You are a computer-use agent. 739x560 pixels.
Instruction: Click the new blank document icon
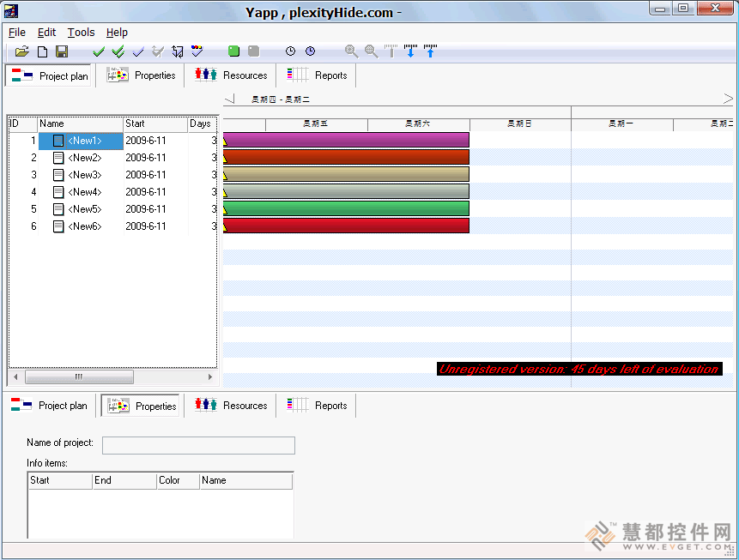[x=42, y=51]
